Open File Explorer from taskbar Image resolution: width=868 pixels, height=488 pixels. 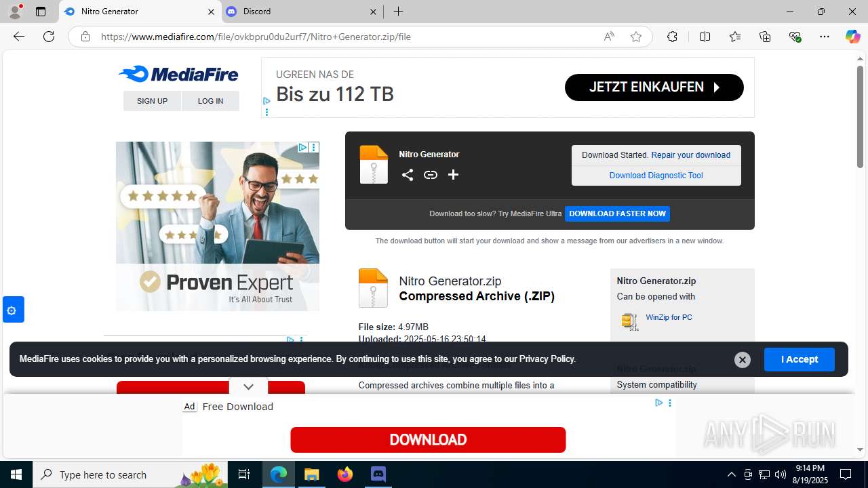pos(312,474)
